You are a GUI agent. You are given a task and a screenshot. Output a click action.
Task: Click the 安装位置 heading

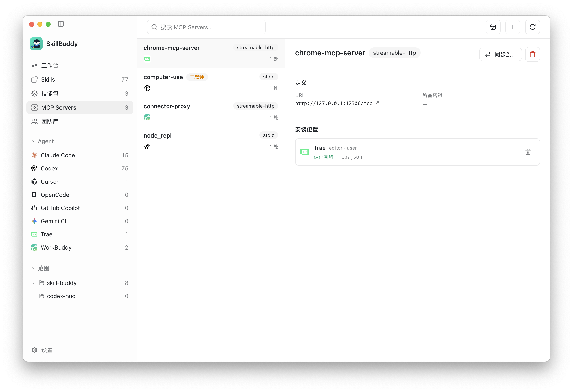[x=306, y=129]
